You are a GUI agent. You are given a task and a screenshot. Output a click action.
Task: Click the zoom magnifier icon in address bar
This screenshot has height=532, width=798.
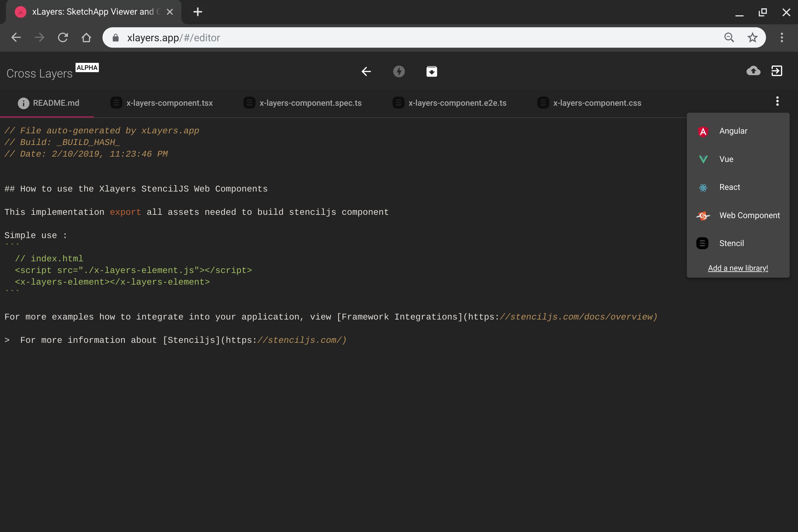click(729, 37)
